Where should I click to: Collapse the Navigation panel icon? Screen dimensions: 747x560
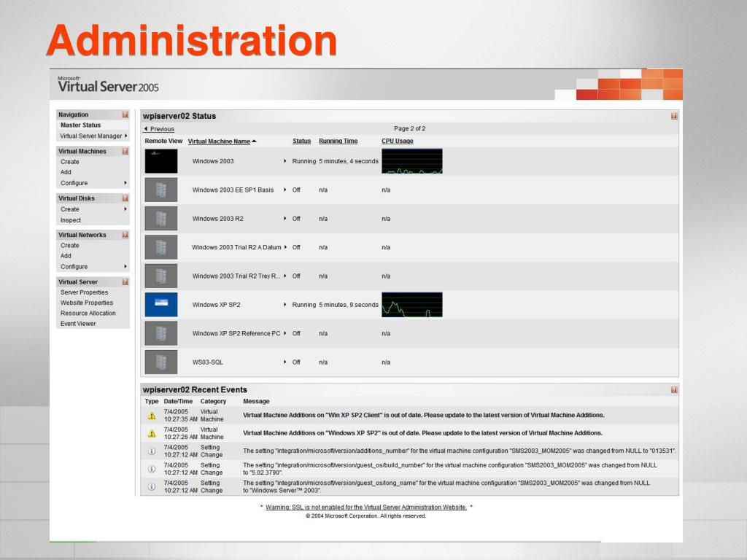pyautogui.click(x=125, y=114)
